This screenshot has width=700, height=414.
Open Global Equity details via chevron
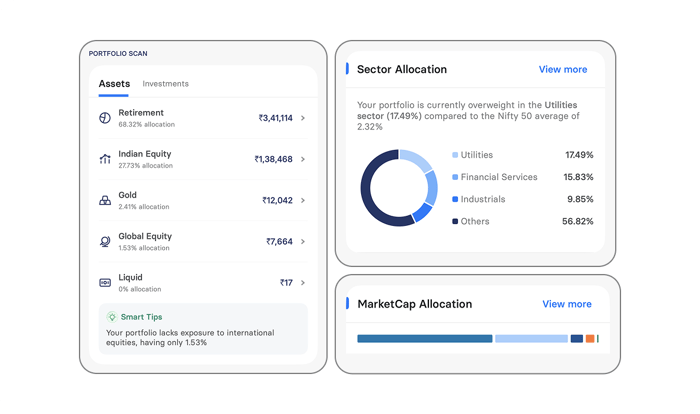pyautogui.click(x=303, y=241)
